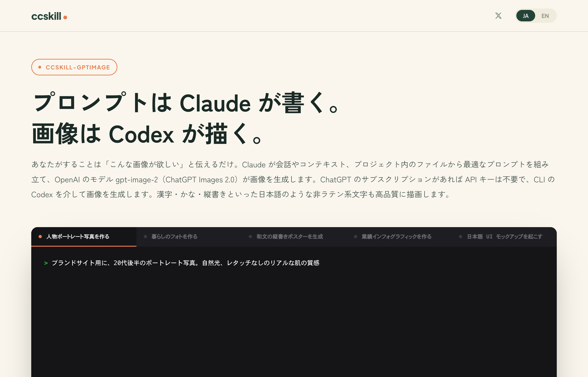Switch language to EN
The width and height of the screenshot is (588, 377).
[545, 16]
